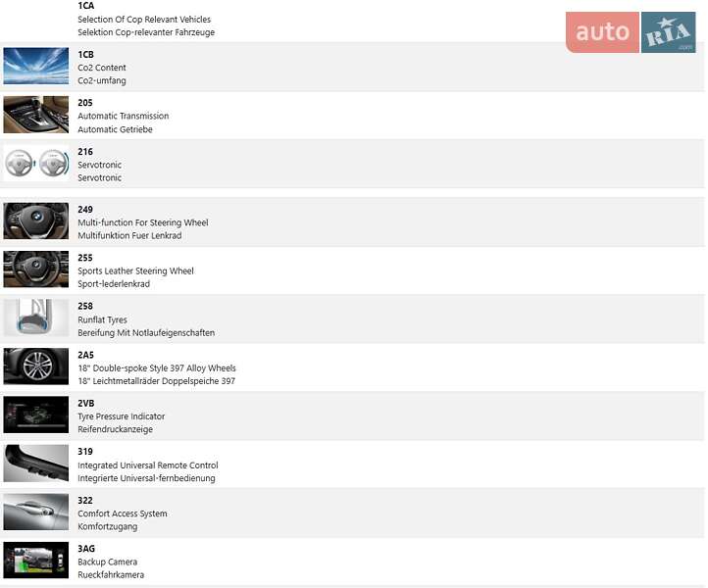
Task: Open the Runflat Tyres thumbnail
Action: [36, 318]
